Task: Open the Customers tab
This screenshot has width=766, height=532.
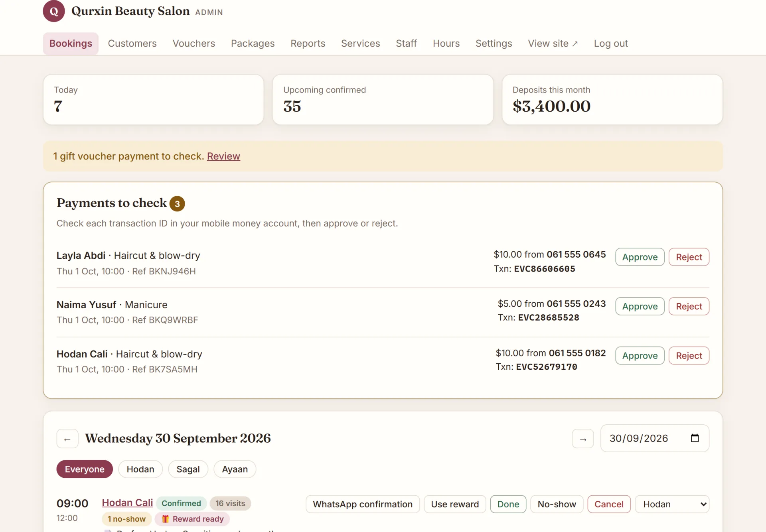Action: pyautogui.click(x=132, y=43)
